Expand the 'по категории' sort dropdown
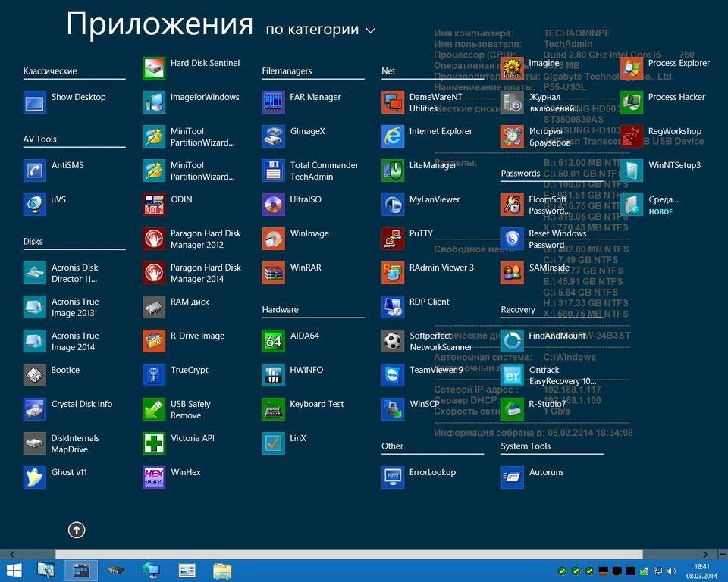The height and width of the screenshot is (582, 728). (320, 30)
